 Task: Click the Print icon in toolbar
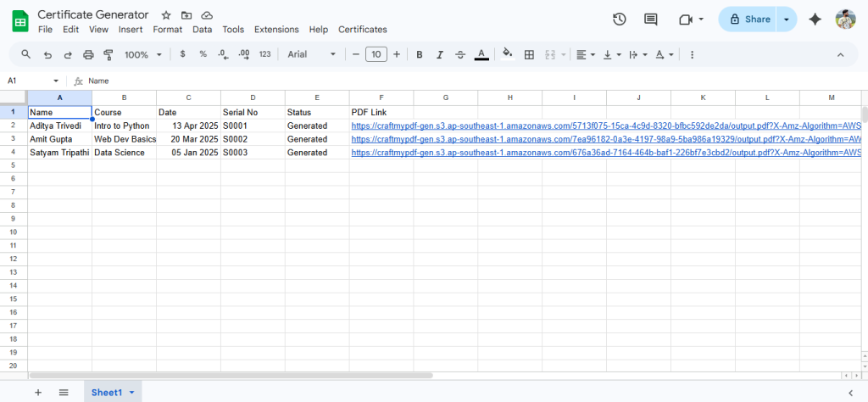(x=88, y=54)
